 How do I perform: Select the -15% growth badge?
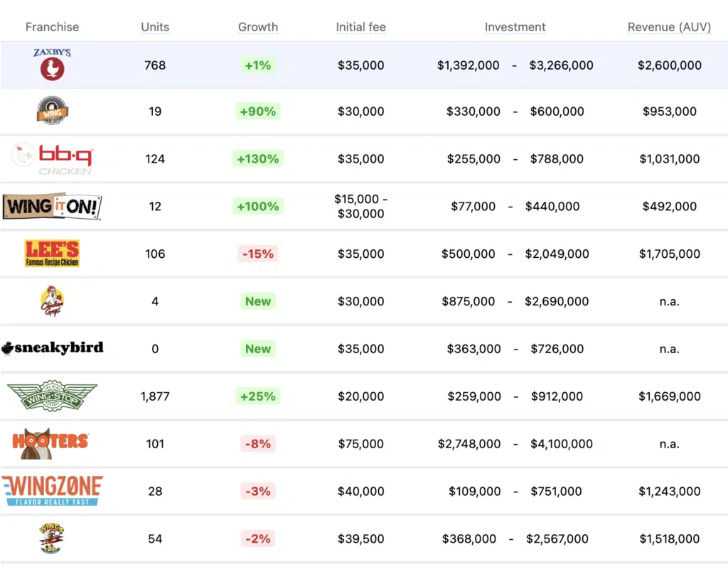258,254
